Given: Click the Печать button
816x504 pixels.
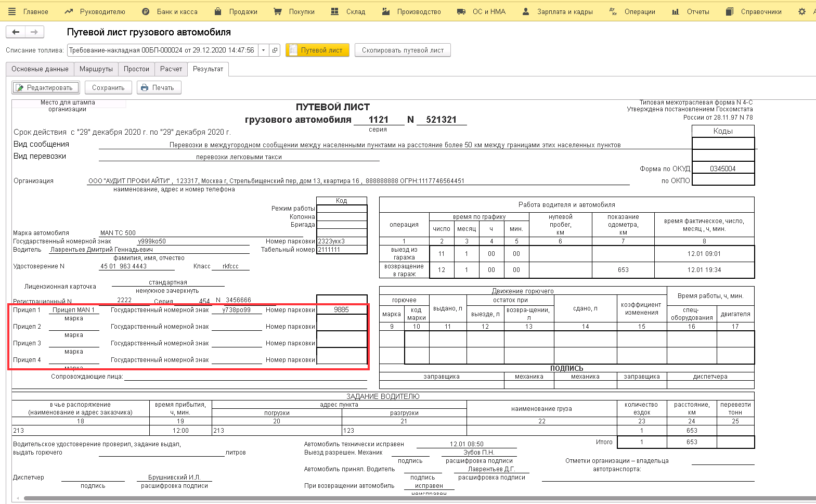Looking at the screenshot, I should [x=159, y=88].
